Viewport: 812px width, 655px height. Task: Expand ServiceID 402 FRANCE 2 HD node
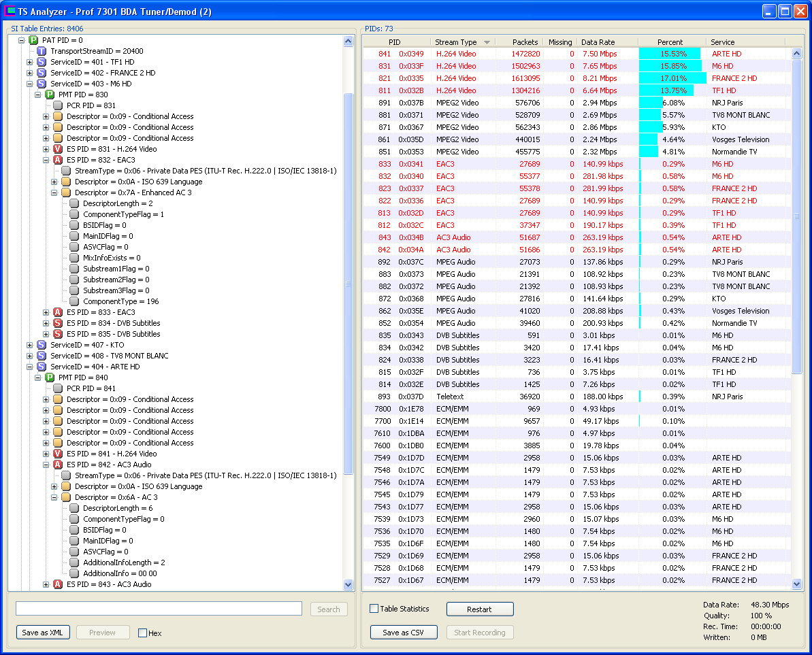click(x=30, y=73)
